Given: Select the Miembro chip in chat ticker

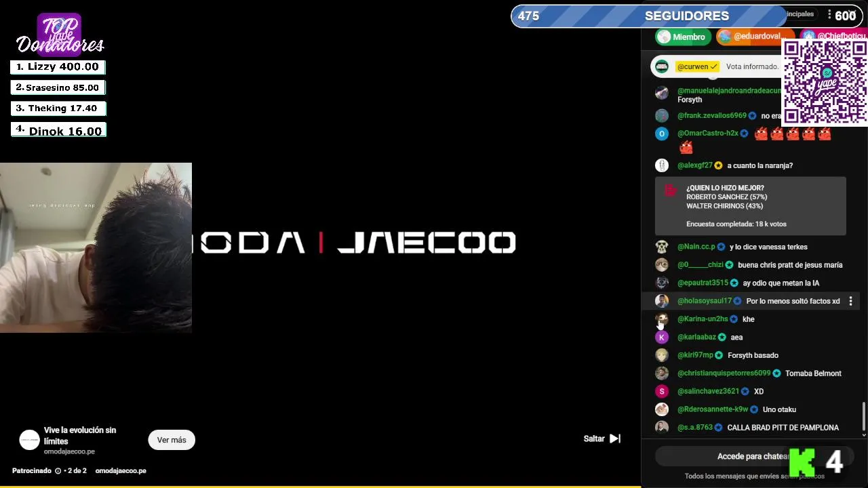Looking at the screenshot, I should 683,37.
